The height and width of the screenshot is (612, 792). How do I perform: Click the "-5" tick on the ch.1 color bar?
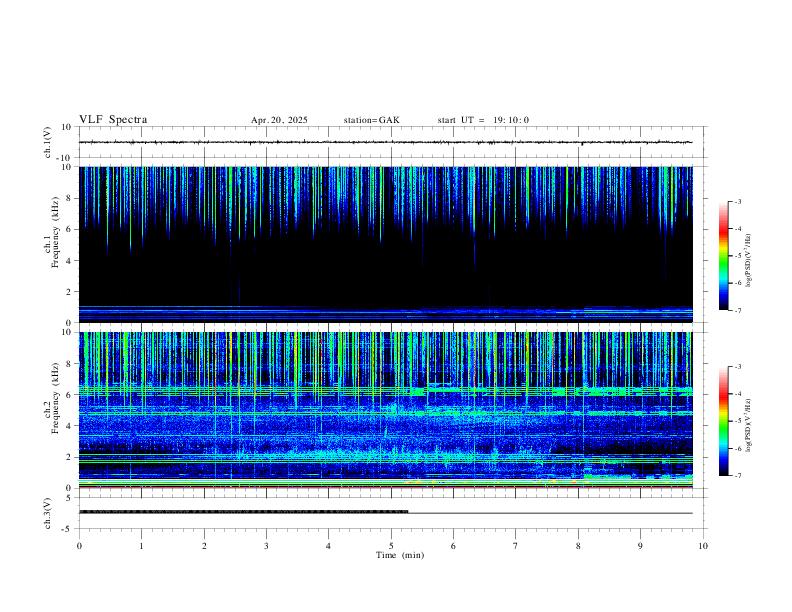[737, 256]
